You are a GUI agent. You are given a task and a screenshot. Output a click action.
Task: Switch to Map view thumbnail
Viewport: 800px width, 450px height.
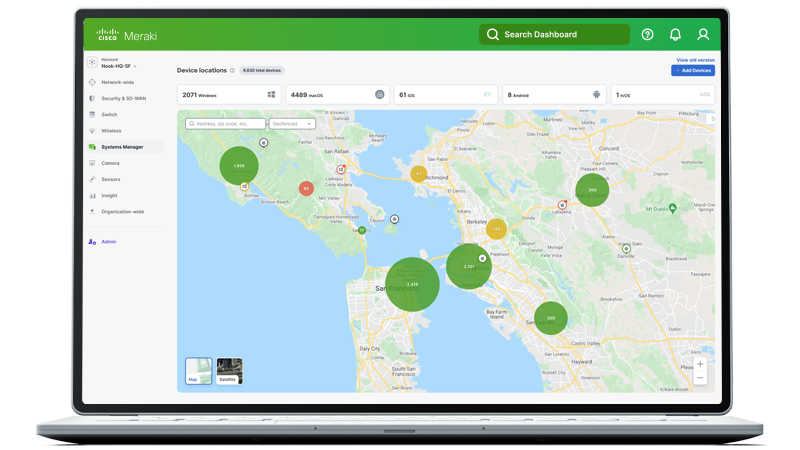(198, 371)
